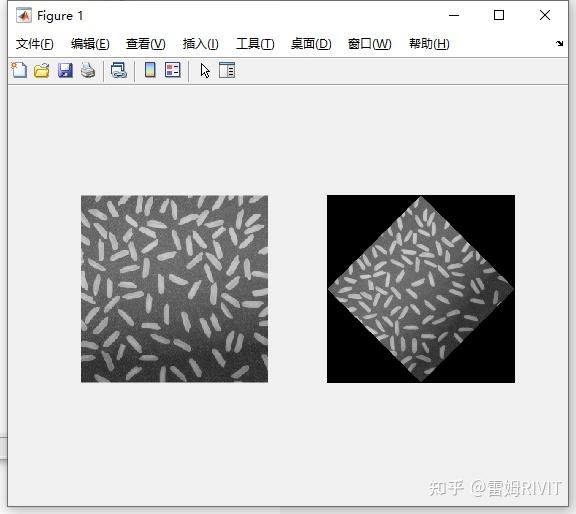Open the Property Inspector toolbar icon
This screenshot has width=576, height=514.
(227, 70)
